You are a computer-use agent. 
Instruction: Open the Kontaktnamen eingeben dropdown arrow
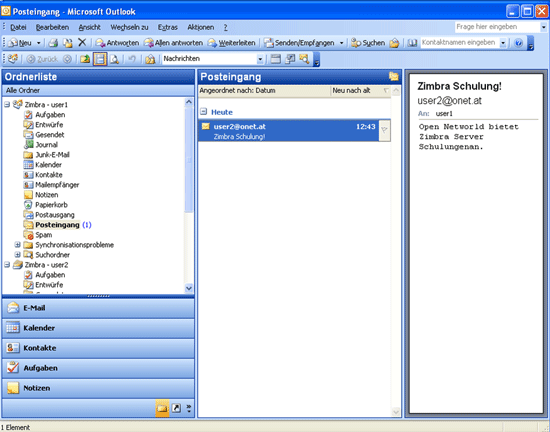click(503, 43)
